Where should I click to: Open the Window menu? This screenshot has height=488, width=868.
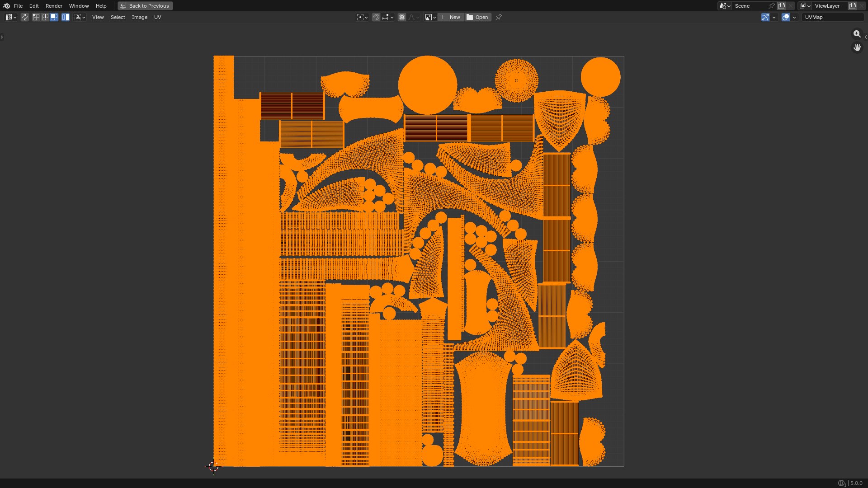coord(79,6)
